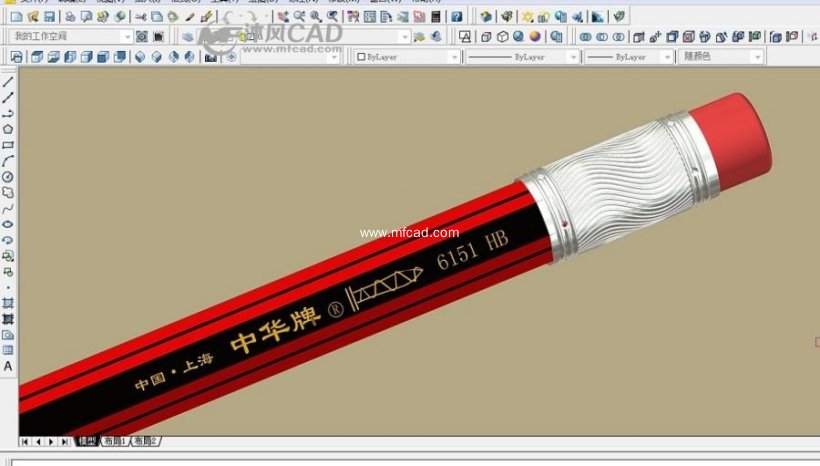This screenshot has height=466, width=820.
Task: Go to previous layout tab arrow
Action: (38, 442)
